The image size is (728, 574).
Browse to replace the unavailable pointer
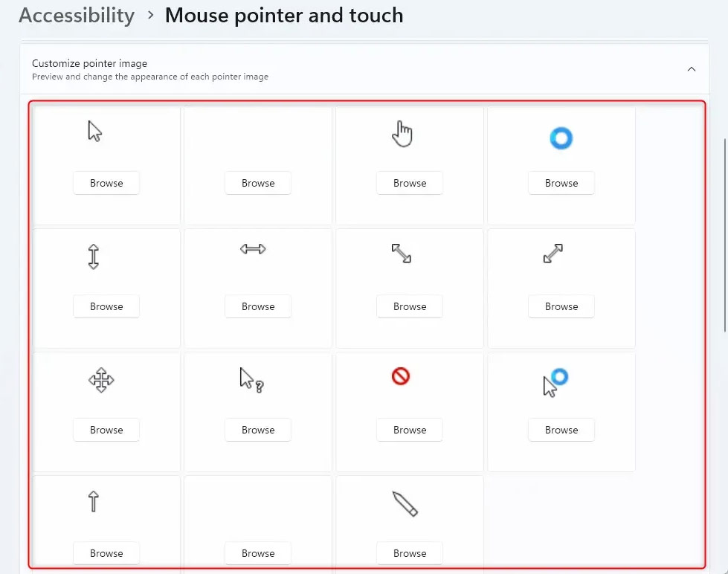(410, 430)
